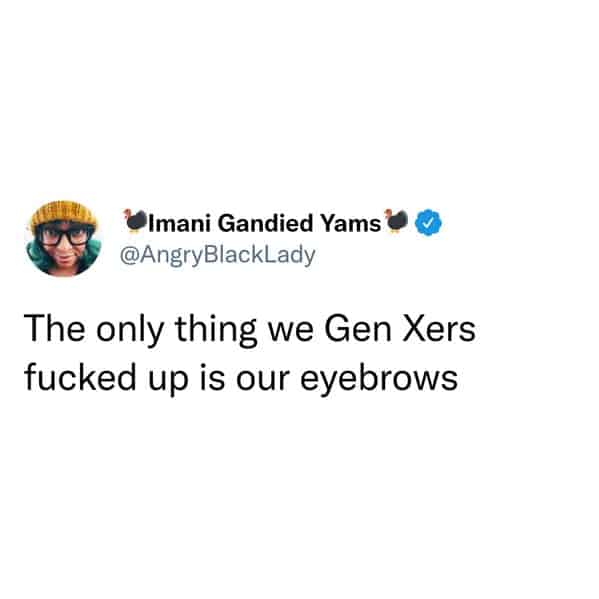Click the word "The" starting the tweet
The height and width of the screenshot is (599, 599).
point(55,329)
